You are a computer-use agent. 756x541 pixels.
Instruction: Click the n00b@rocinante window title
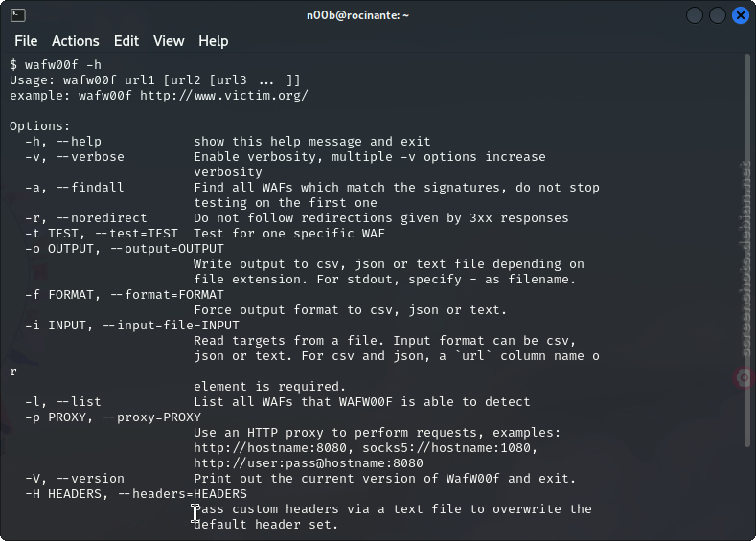tap(357, 15)
